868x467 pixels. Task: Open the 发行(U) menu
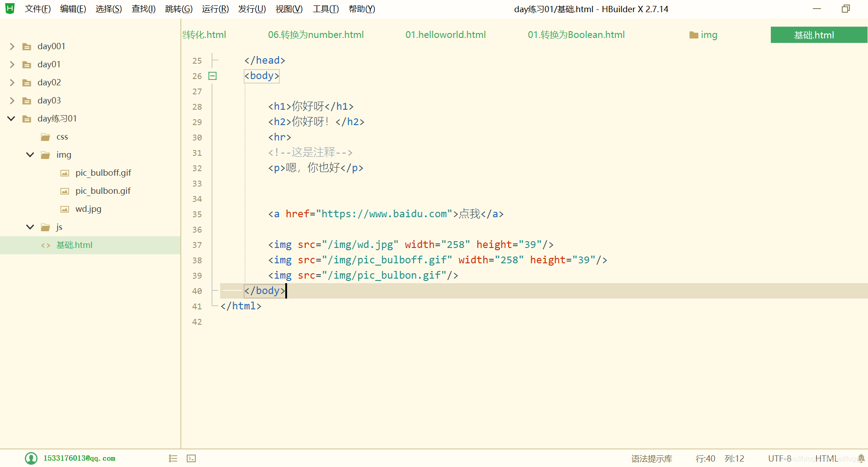pos(252,9)
